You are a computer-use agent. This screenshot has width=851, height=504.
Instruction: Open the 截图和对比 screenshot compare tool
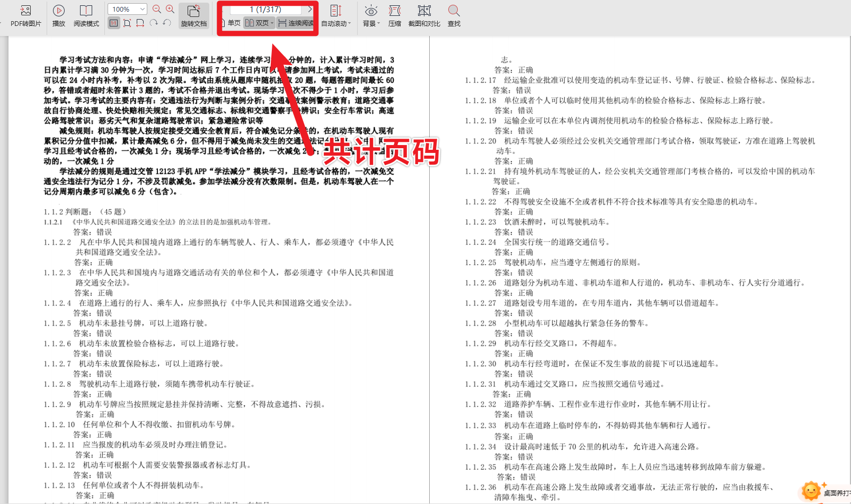[x=423, y=15]
